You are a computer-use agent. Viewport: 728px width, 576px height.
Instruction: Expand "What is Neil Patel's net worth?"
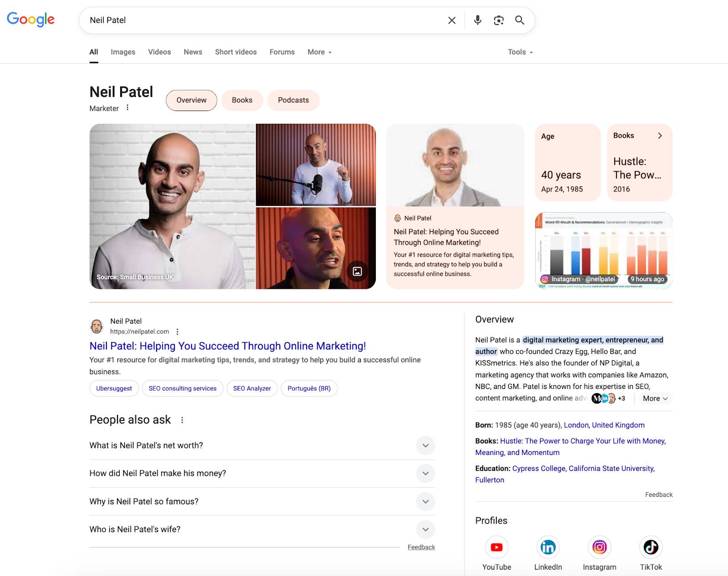pos(262,445)
